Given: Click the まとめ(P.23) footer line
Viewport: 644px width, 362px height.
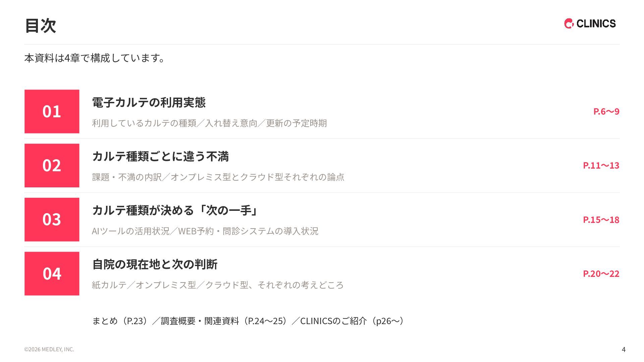Looking at the screenshot, I should tap(248, 321).
